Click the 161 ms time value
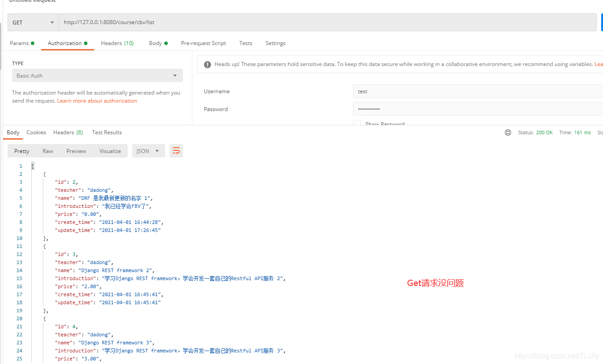The image size is (603, 364). (582, 132)
